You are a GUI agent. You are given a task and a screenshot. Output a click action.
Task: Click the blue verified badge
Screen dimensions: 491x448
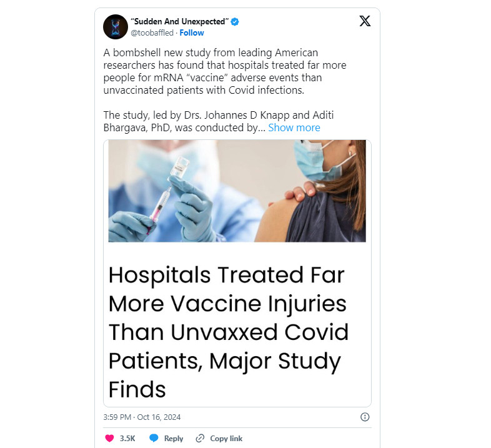[x=235, y=22]
